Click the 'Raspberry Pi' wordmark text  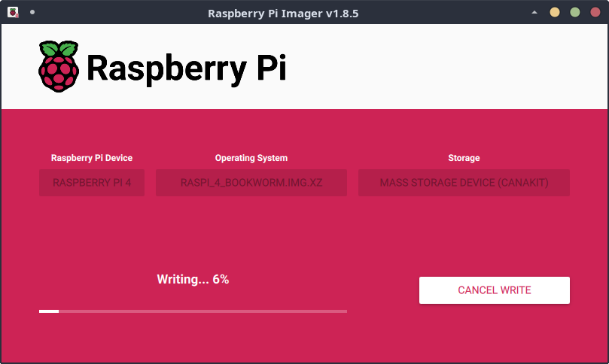[x=187, y=68]
